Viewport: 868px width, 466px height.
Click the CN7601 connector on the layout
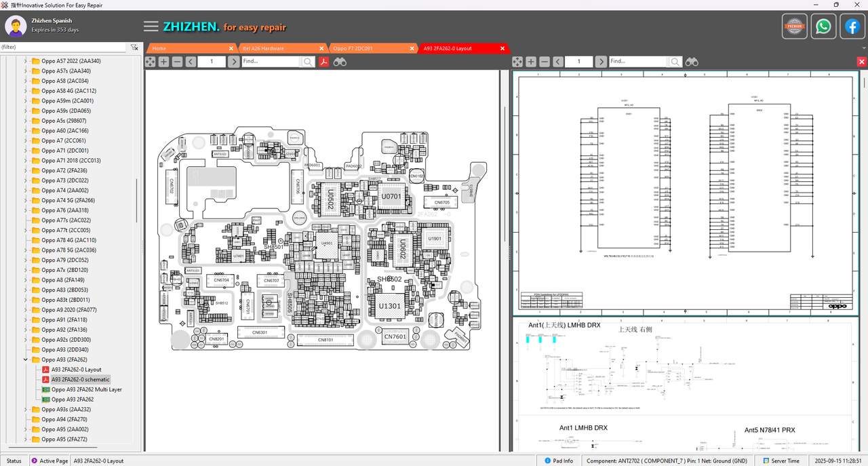395,336
